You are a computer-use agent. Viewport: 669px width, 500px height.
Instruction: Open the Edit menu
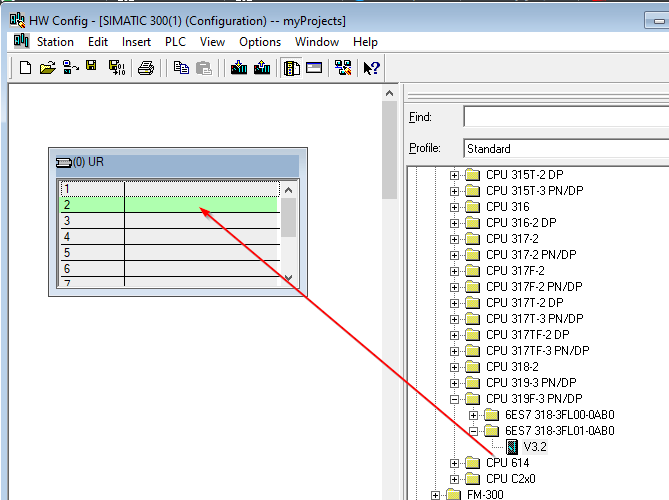[98, 42]
